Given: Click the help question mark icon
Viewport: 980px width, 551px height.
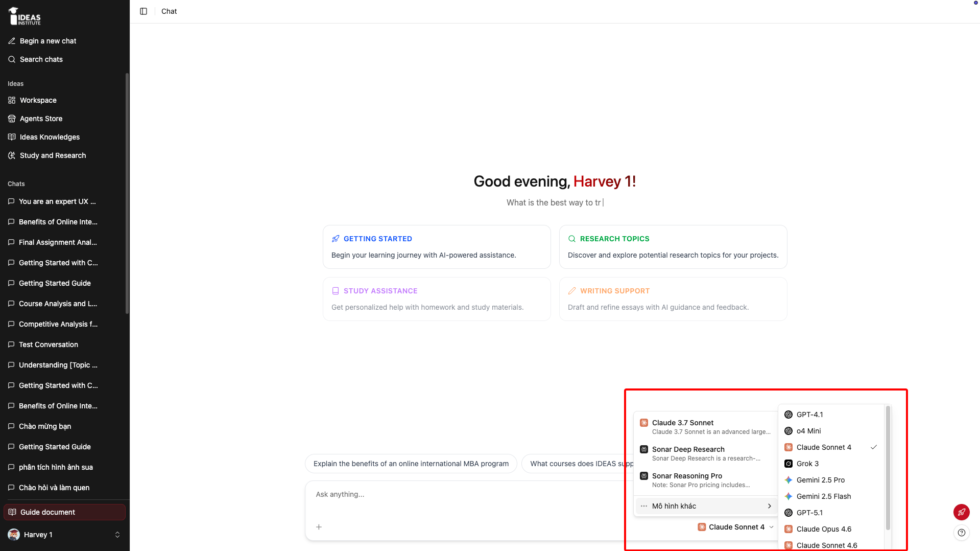Looking at the screenshot, I should (962, 533).
